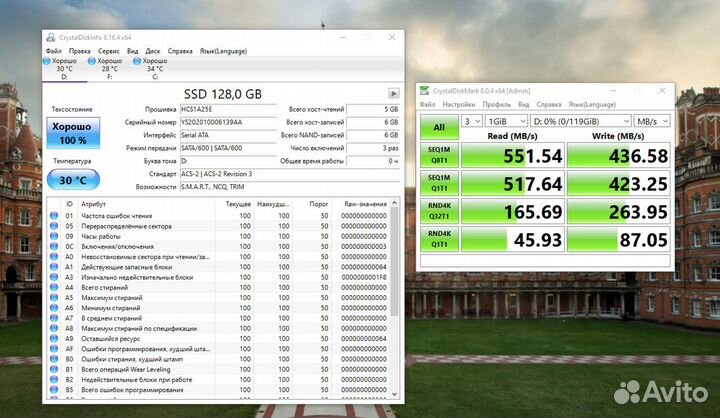Open test size dropdown showing 1GiB
The width and height of the screenshot is (720, 418).
pos(506,121)
